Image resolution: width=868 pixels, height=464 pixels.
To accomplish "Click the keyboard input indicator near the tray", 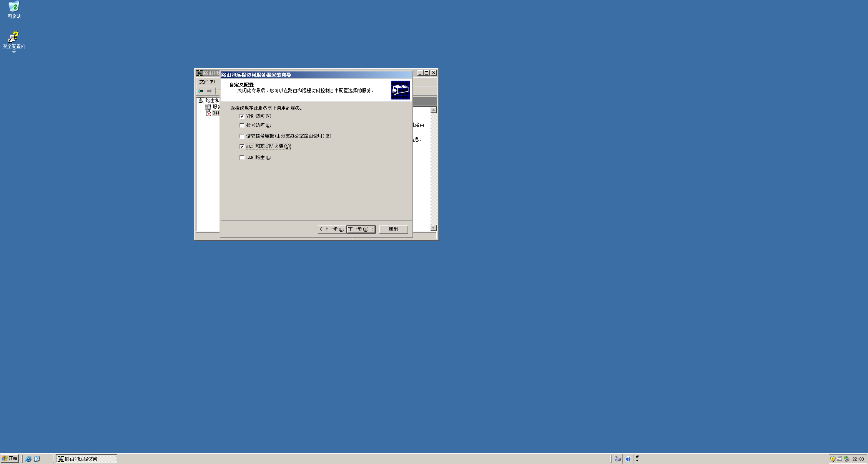I will click(617, 459).
